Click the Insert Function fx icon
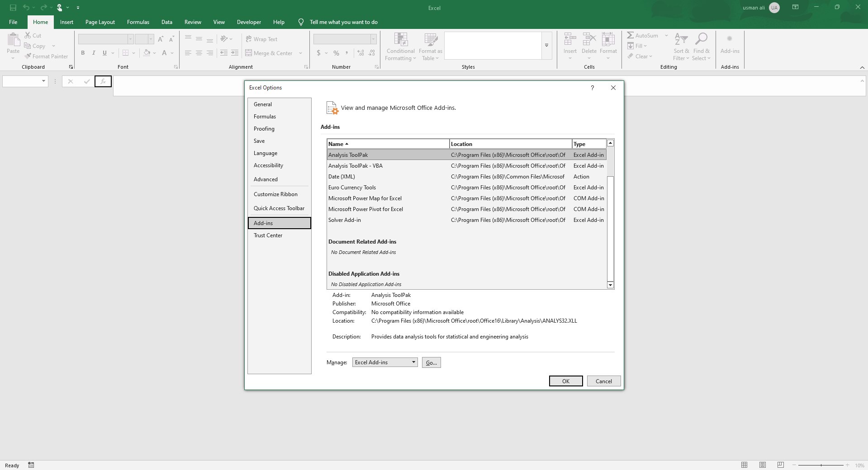Viewport: 868px width, 470px height. pos(103,81)
